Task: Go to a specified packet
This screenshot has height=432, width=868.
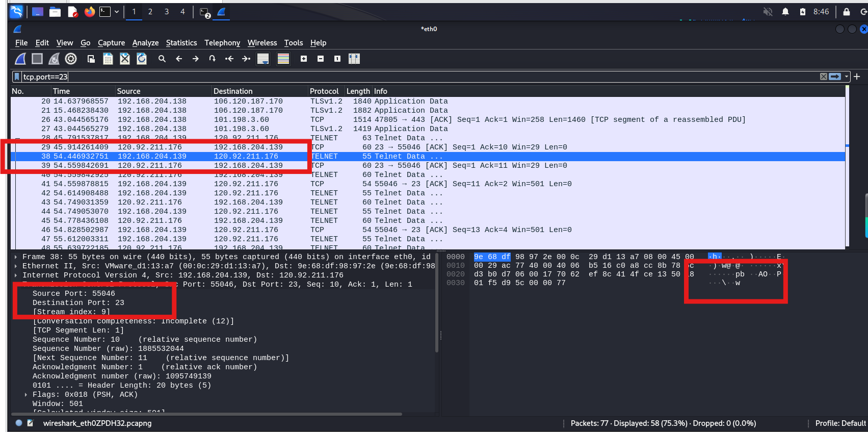Action: (x=212, y=59)
